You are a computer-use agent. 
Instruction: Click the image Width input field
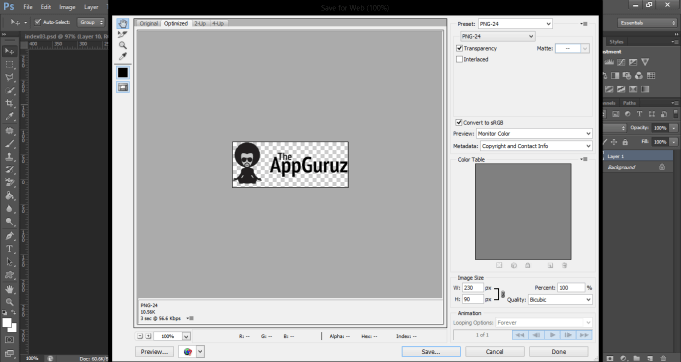pos(473,288)
